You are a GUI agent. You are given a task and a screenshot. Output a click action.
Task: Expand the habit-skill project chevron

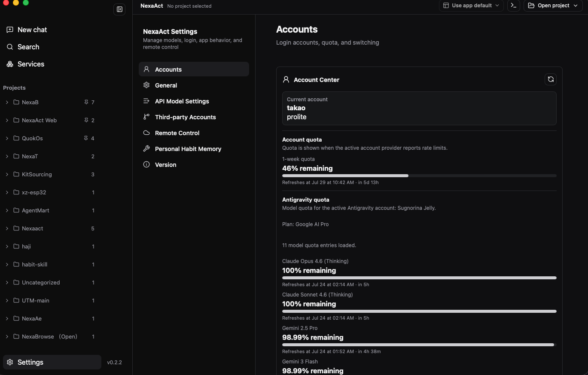point(7,264)
